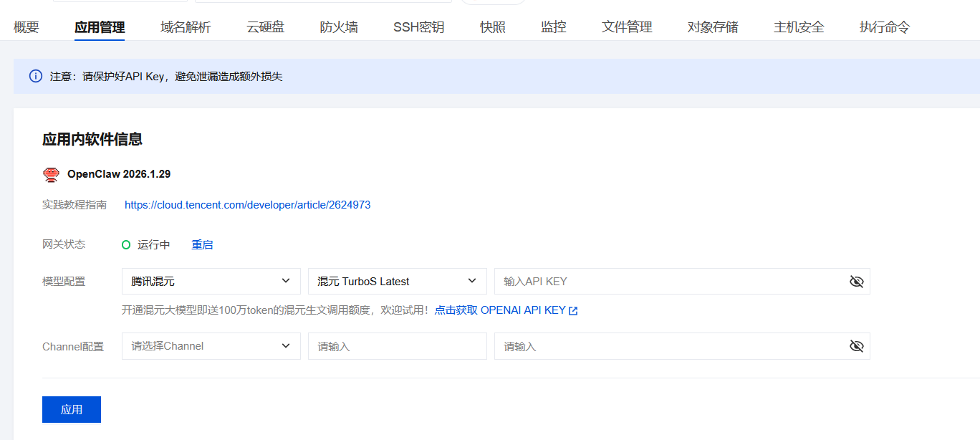Open the 云硬盘 tab
This screenshot has height=440, width=980.
coord(265,27)
